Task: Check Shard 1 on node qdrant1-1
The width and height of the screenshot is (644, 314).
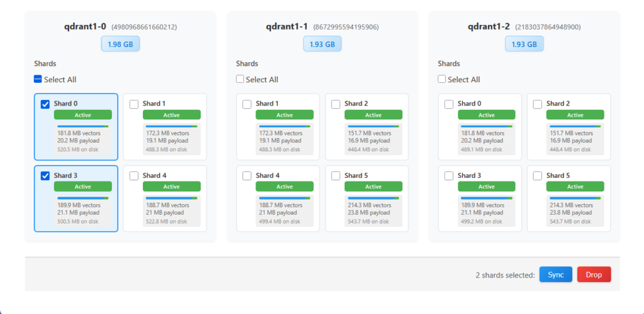Action: [247, 104]
